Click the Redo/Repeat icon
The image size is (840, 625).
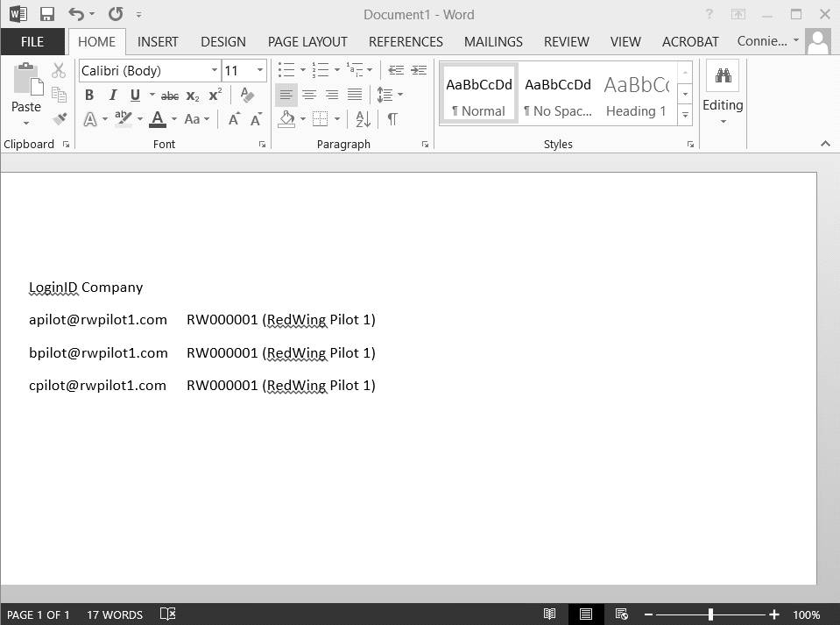click(115, 14)
